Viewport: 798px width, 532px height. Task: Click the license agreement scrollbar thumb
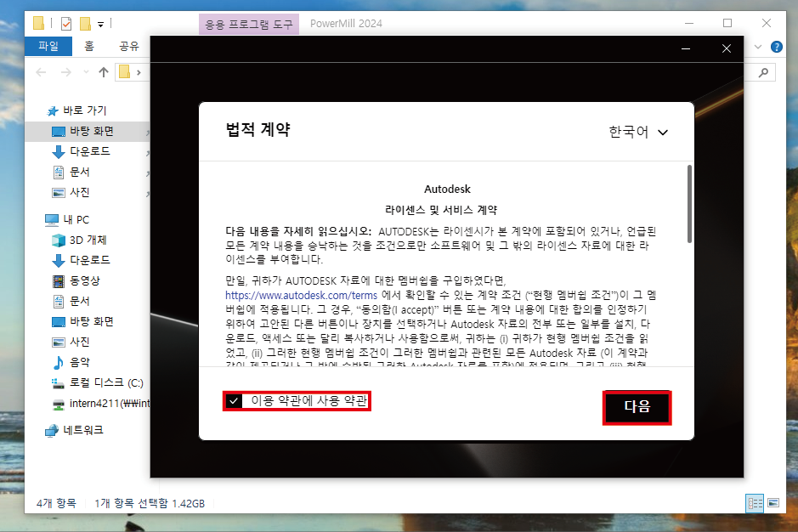click(689, 204)
